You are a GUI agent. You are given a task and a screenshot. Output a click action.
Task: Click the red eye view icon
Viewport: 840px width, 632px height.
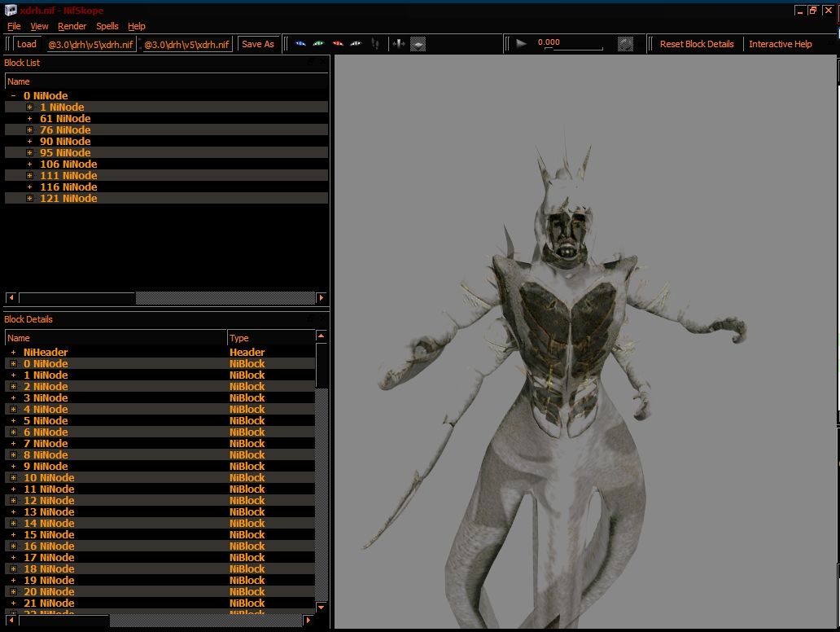coord(338,44)
